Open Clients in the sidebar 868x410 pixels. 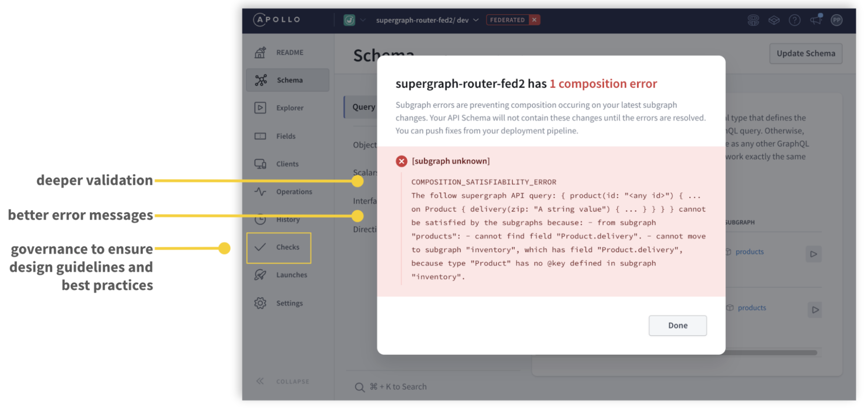[287, 164]
